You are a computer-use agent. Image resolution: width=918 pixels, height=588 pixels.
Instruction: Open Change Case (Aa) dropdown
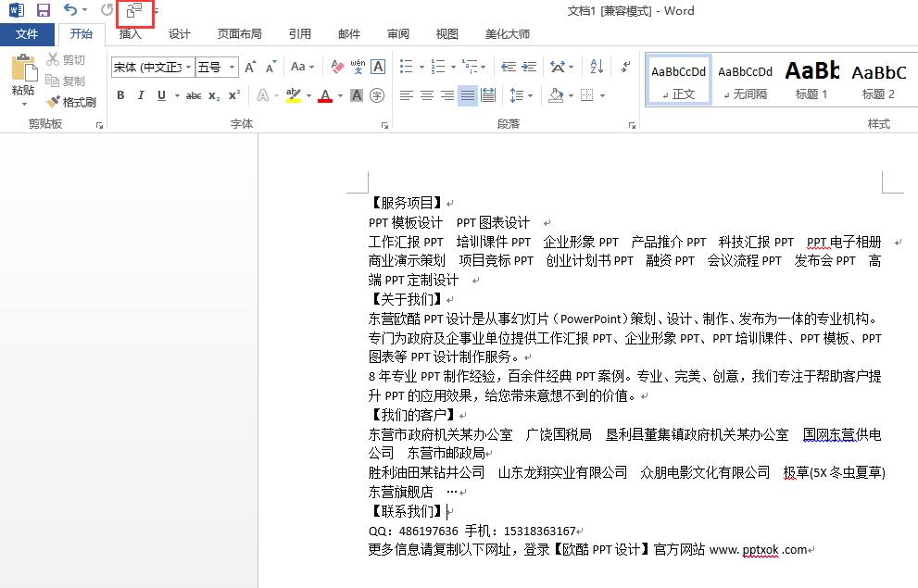pyautogui.click(x=303, y=67)
